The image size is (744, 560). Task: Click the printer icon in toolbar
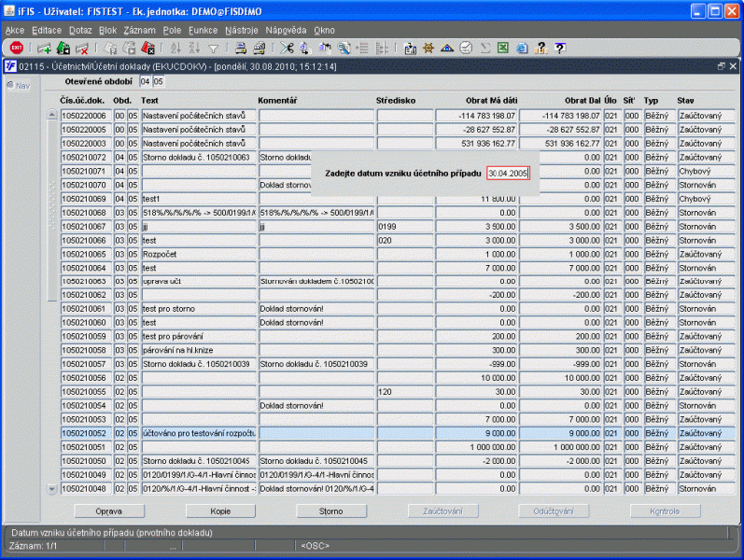pos(241,48)
